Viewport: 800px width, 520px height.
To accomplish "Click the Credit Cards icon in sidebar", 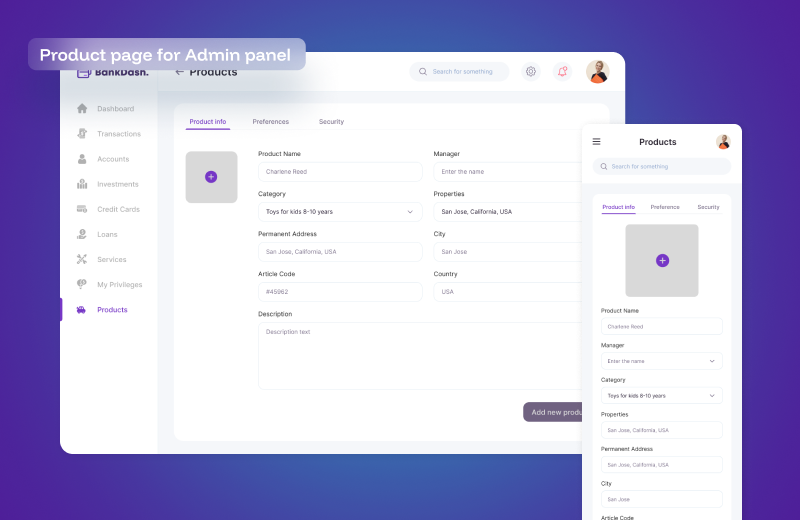I will tap(82, 209).
